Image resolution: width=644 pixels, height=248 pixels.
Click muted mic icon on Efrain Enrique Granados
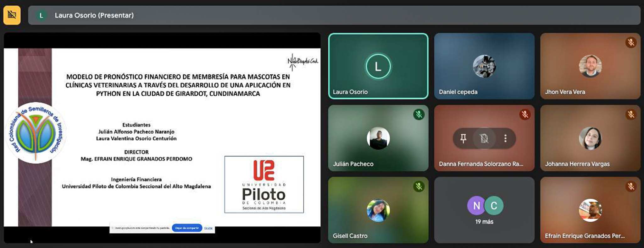click(x=631, y=186)
